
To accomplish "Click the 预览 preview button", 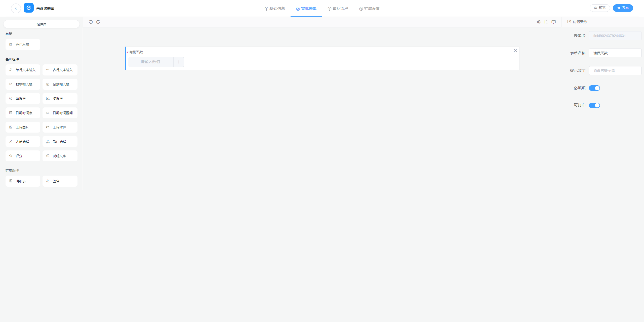I will click(x=600, y=8).
